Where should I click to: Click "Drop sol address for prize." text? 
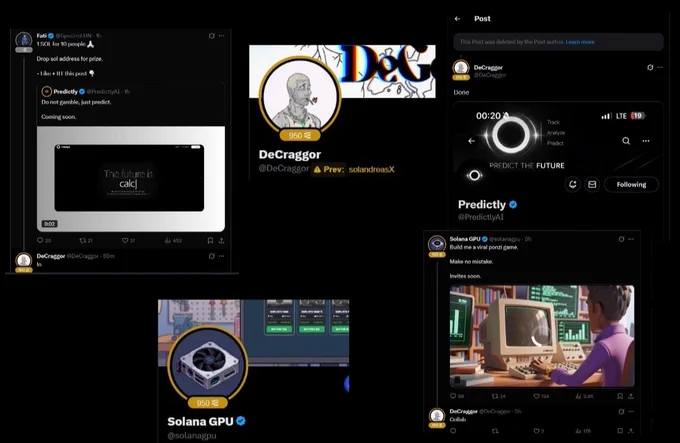[x=69, y=59]
